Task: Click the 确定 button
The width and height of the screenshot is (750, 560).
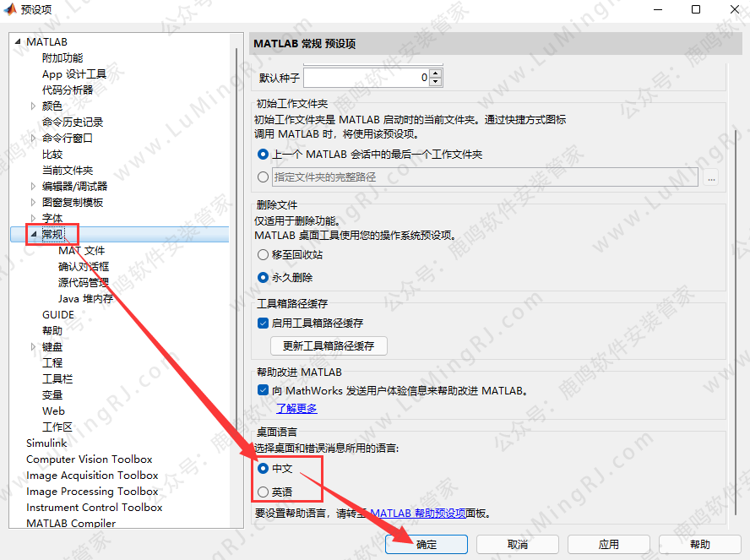Action: click(427, 545)
